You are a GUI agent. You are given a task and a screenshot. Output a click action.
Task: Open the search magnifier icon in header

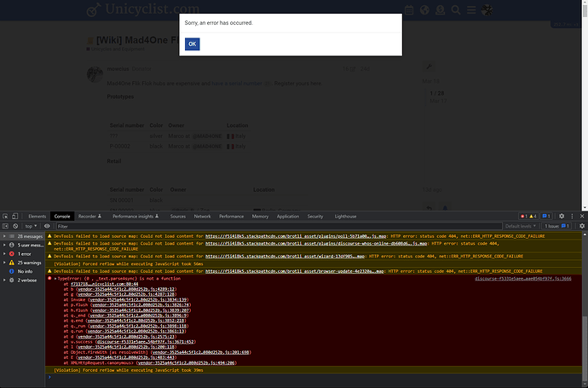[456, 10]
